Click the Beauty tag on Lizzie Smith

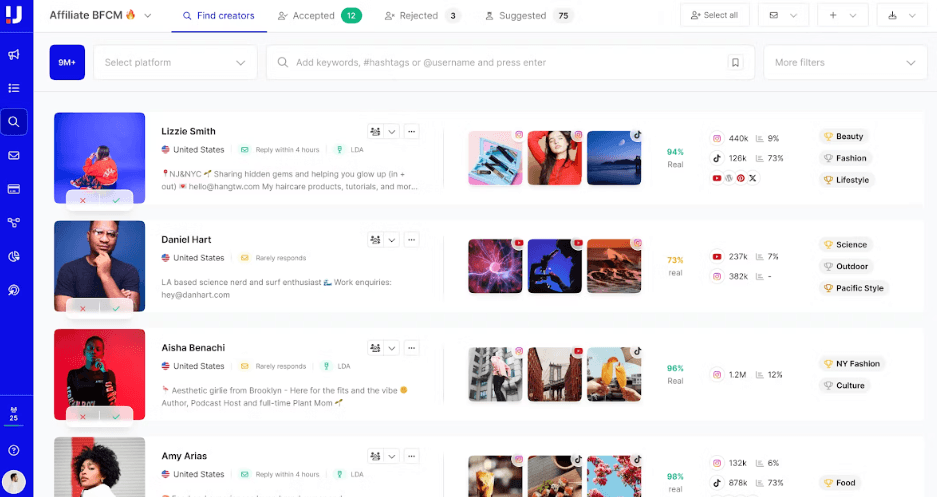pos(843,136)
